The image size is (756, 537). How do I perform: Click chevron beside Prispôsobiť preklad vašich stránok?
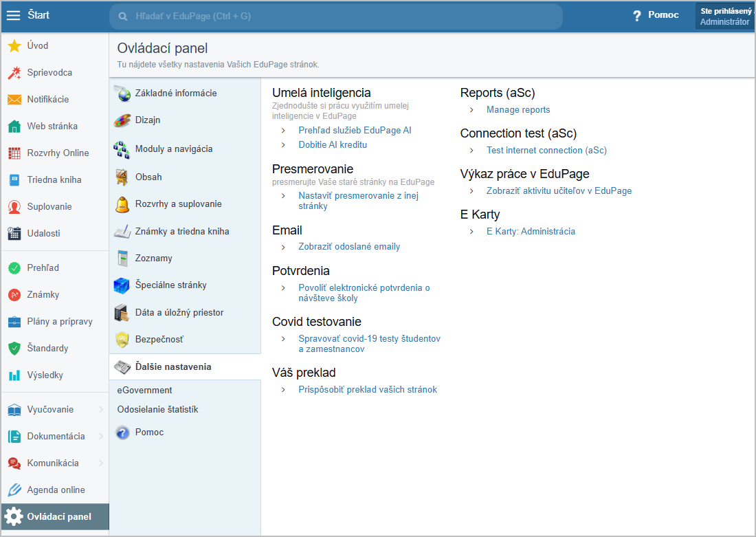click(283, 390)
